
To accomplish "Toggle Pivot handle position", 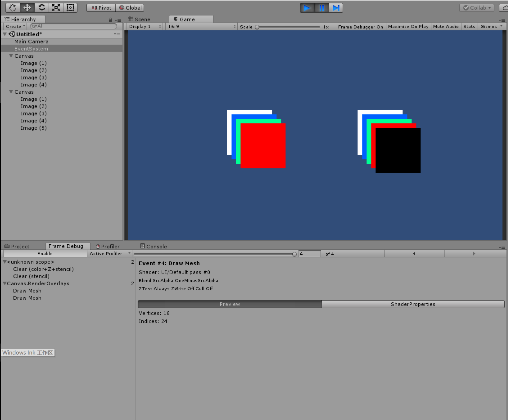I will click(101, 8).
